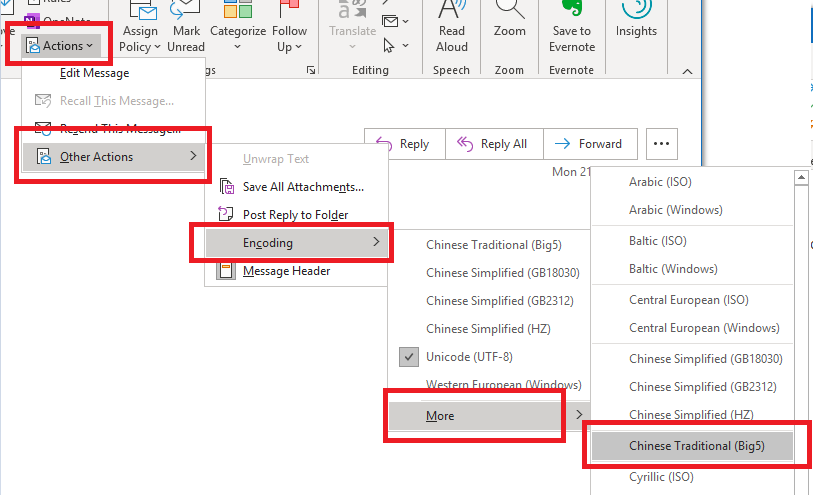
Task: Save to Evernote elephant icon
Action: coord(572,8)
